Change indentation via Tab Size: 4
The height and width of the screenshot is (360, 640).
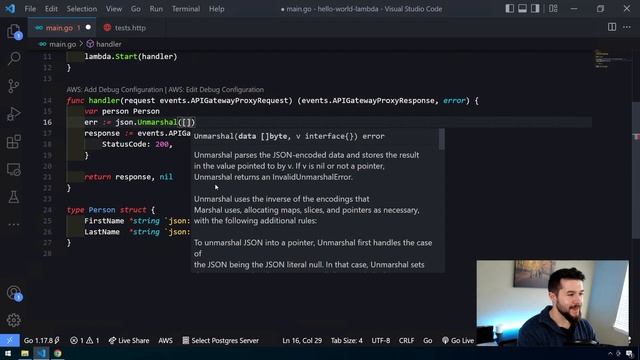point(347,340)
